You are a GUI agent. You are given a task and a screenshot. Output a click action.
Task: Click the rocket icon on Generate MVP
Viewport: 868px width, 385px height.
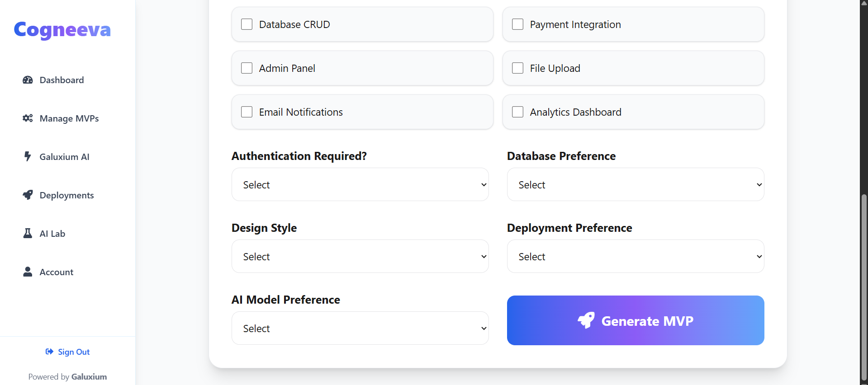point(586,320)
